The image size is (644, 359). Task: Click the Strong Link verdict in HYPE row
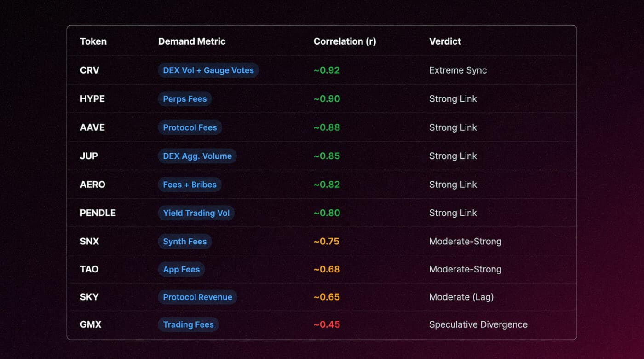[x=453, y=99]
